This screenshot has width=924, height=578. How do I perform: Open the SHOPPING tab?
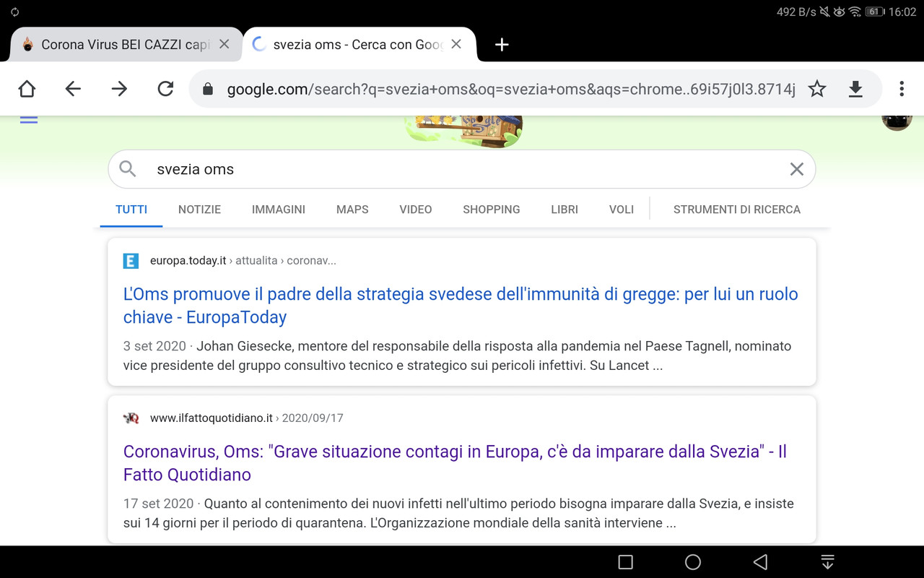click(492, 210)
